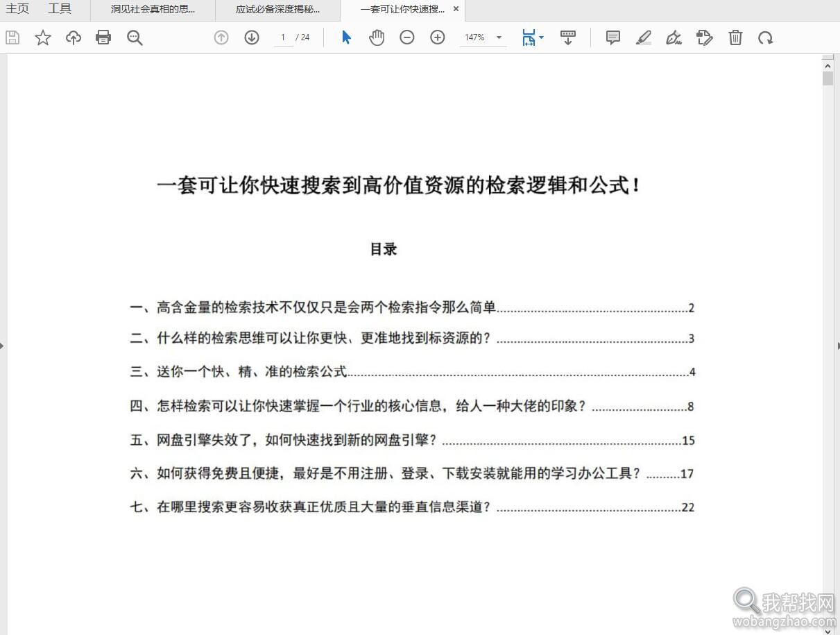
Task: Zoom out with the minus circle icon
Action: 407,37
